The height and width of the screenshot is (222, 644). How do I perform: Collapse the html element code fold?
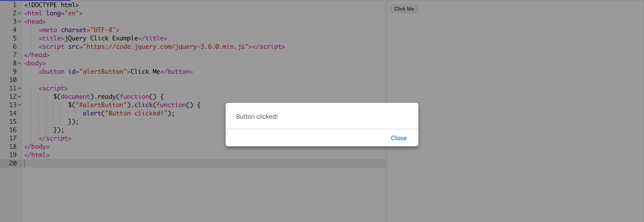pos(19,13)
